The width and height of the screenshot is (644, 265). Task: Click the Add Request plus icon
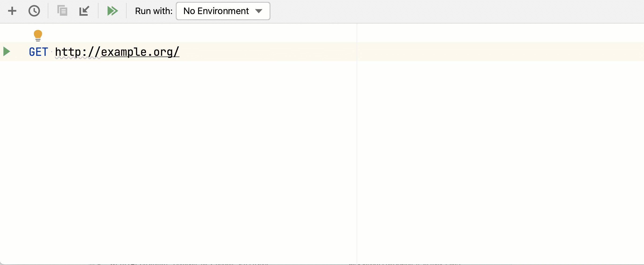click(12, 11)
